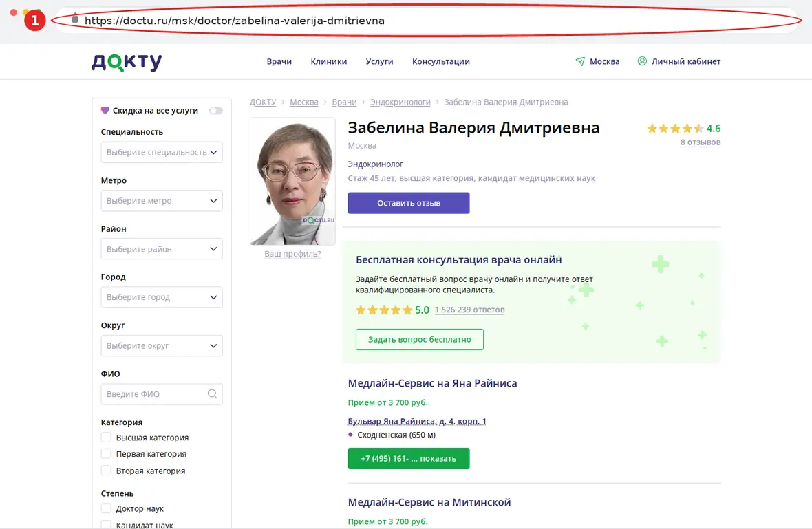This screenshot has width=812, height=529.
Task: Click the five stars beside 5.0
Action: click(384, 310)
